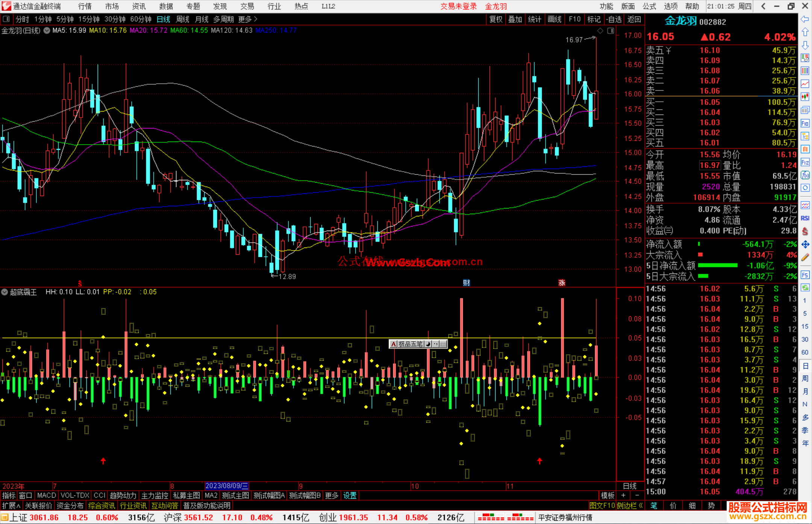Click the line trend chart sidebar icon
This screenshot has height=524, width=812.
[805, 84]
